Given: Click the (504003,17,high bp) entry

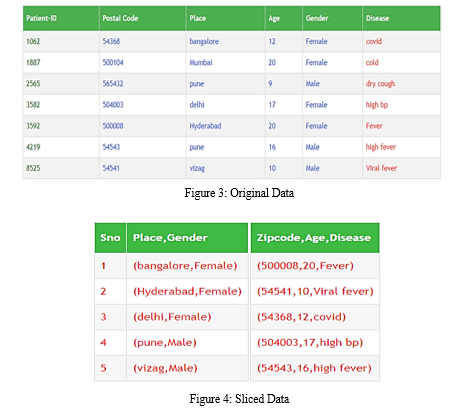Looking at the screenshot, I should point(310,343).
